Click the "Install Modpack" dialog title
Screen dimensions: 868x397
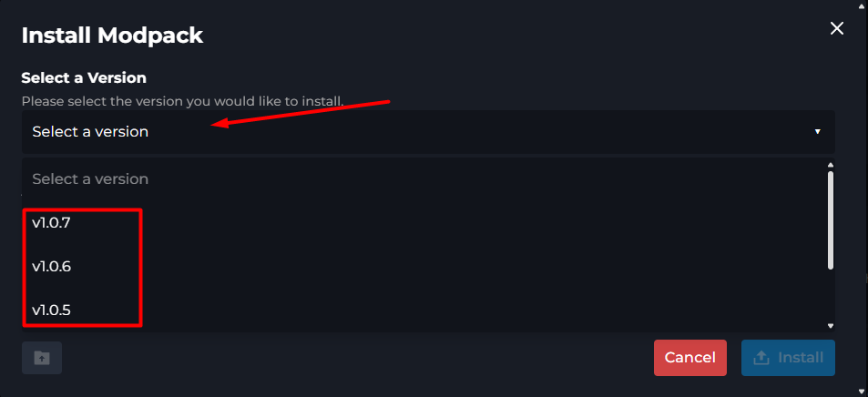[112, 36]
